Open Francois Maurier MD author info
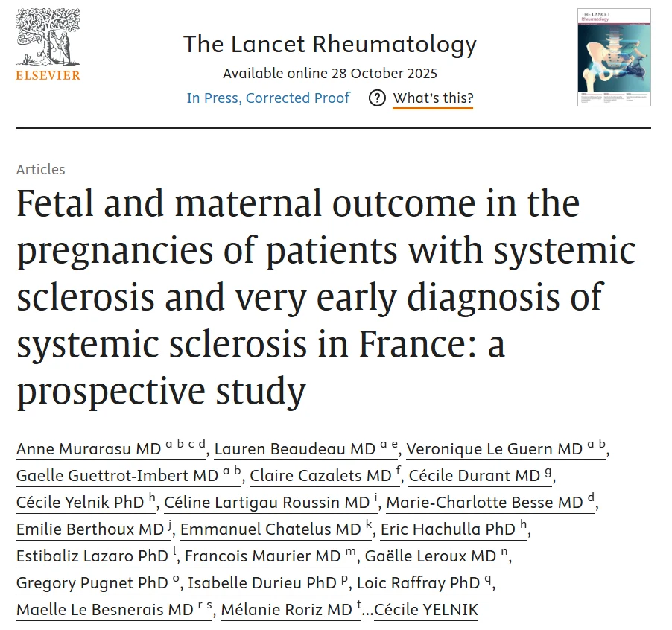672x630 pixels. coord(262,556)
